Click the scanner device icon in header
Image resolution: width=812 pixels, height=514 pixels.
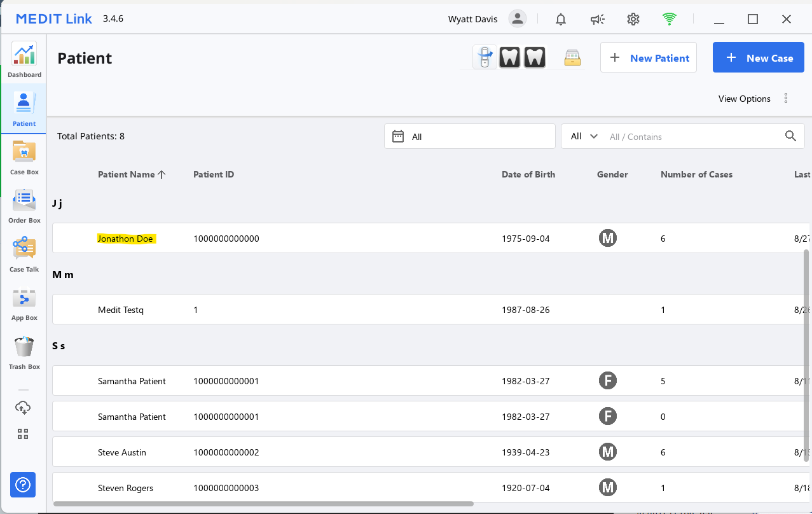(485, 57)
